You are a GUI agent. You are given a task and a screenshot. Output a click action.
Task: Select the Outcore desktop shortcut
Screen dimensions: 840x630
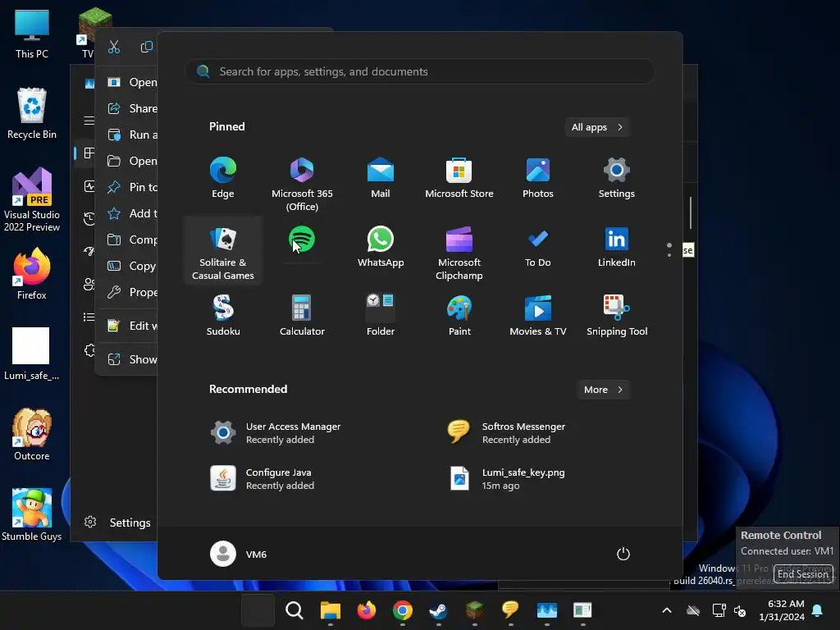pyautogui.click(x=32, y=435)
